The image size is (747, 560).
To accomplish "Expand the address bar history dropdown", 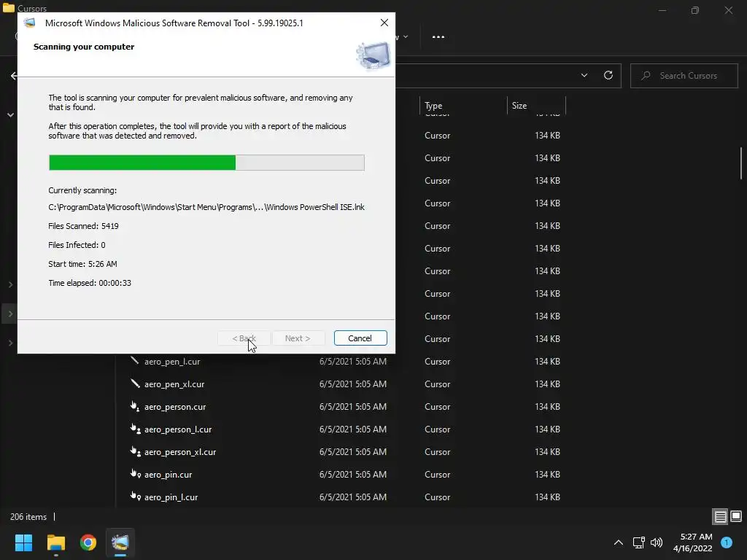I will coord(584,75).
